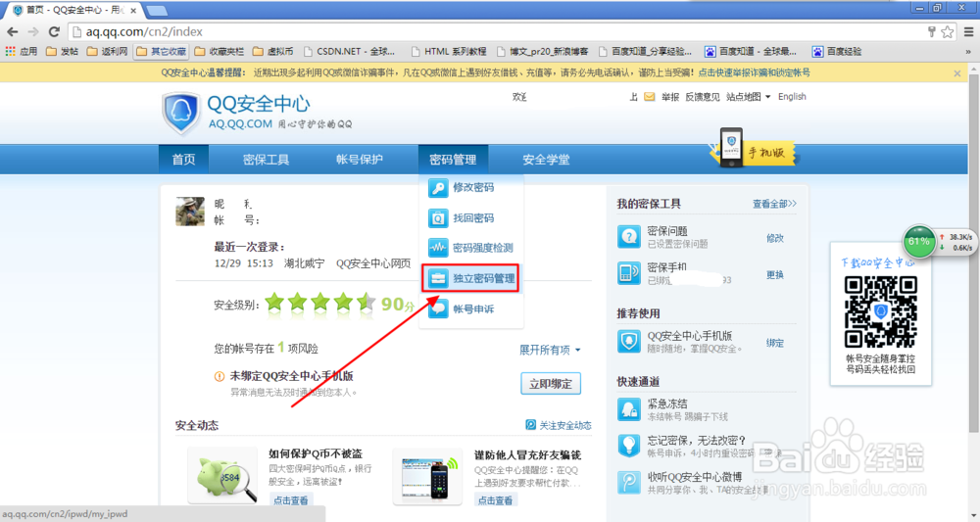Open the 其它收藏 bookmark folder
980x522 pixels.
pos(162,51)
